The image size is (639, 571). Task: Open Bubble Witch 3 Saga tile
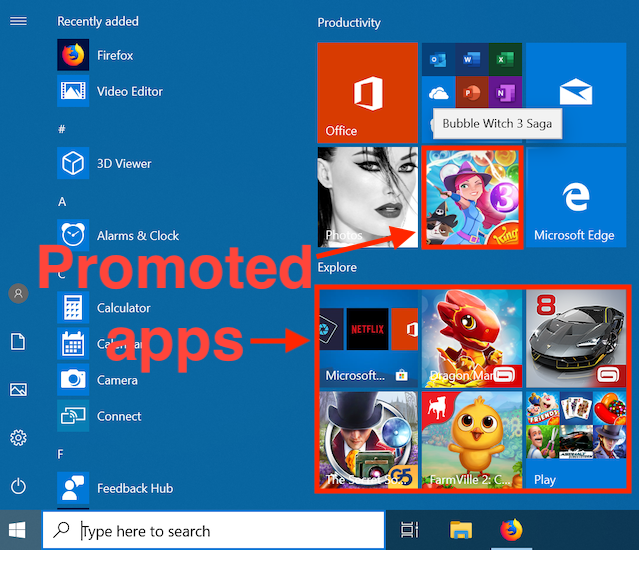(x=472, y=197)
